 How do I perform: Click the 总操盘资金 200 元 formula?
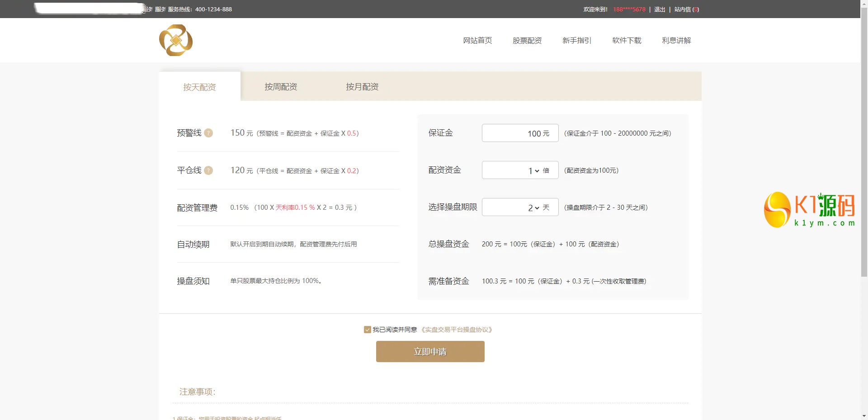point(550,244)
